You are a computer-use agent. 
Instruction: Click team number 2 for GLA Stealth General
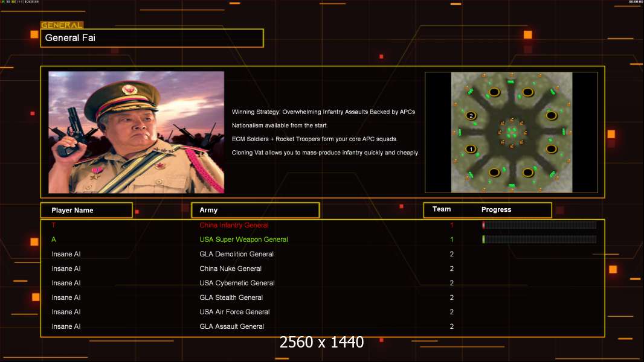pyautogui.click(x=452, y=297)
